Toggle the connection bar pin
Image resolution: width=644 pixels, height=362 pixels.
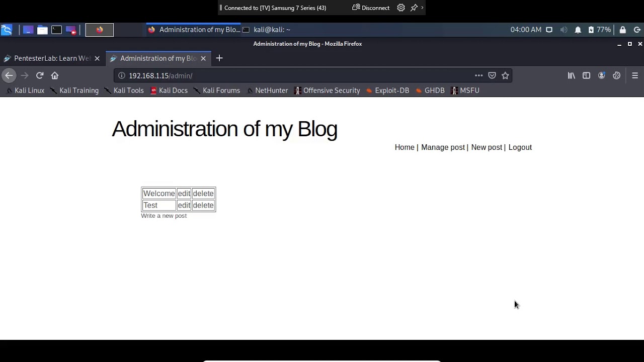tap(414, 8)
